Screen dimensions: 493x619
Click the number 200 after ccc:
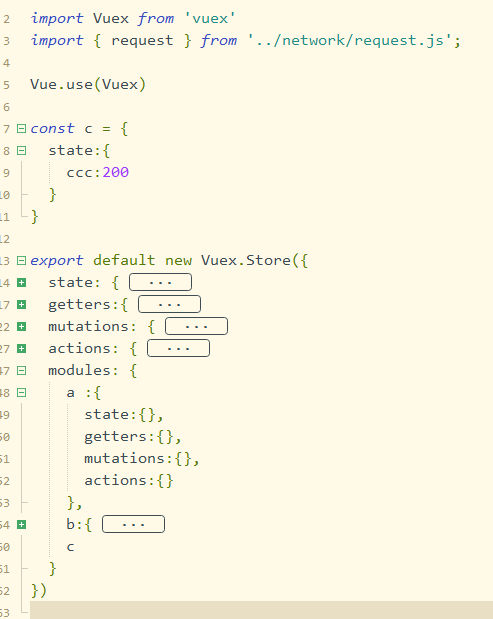(116, 173)
